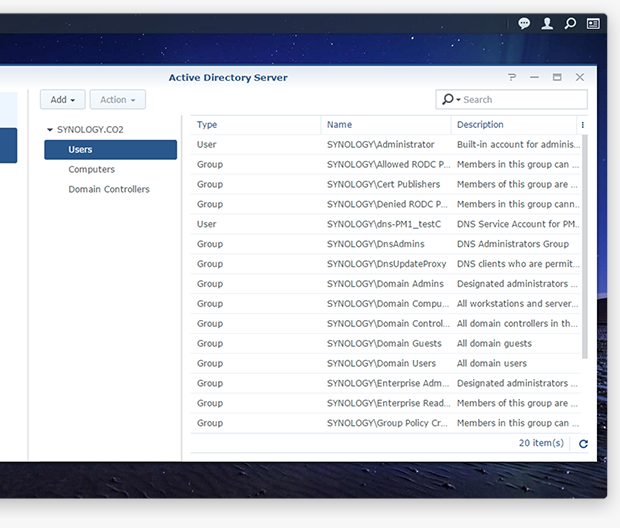The width and height of the screenshot is (620, 528).
Task: Minimize the Active Directory Server window
Action: click(534, 77)
